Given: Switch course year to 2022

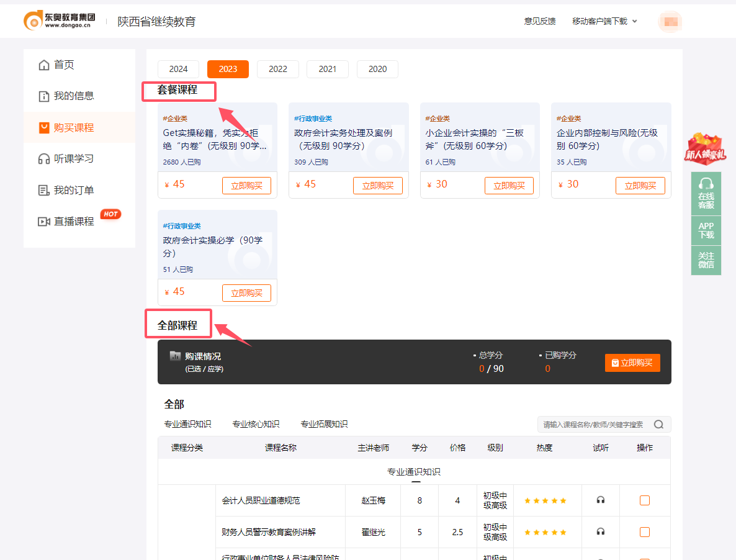Looking at the screenshot, I should tap(277, 69).
